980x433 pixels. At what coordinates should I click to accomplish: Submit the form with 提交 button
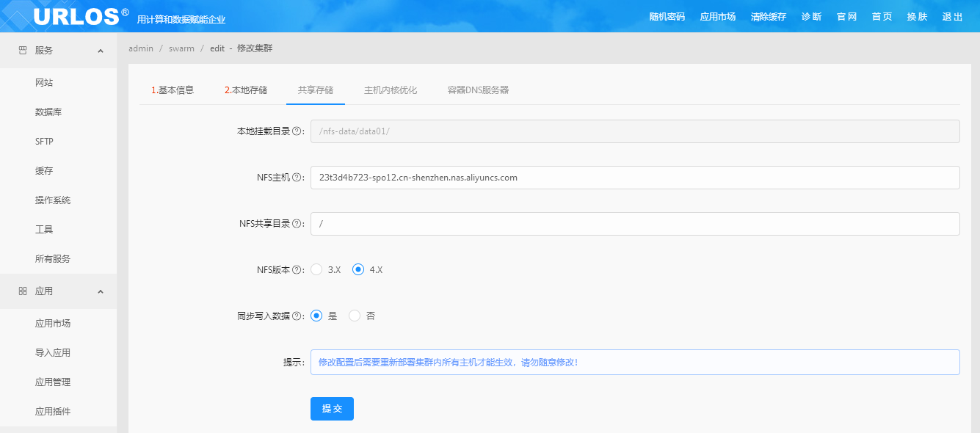click(x=332, y=409)
